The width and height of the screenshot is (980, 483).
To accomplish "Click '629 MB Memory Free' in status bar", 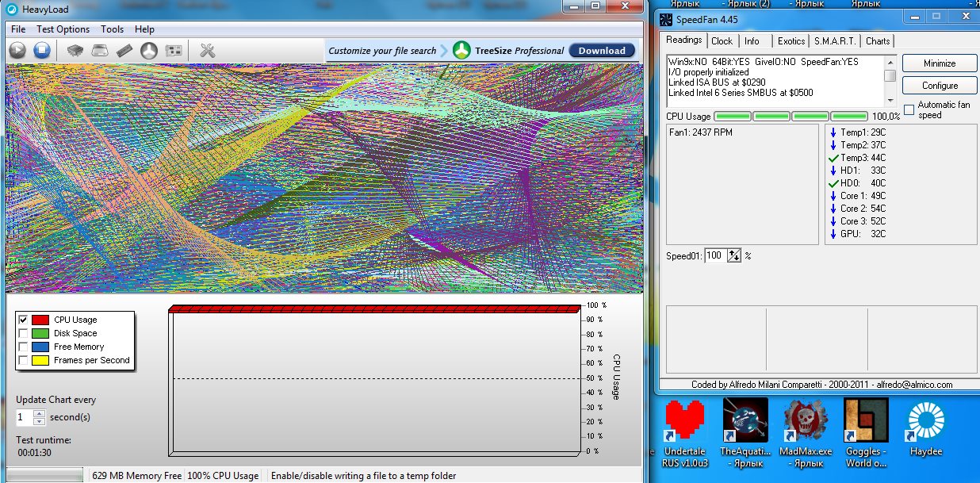I will point(136,476).
